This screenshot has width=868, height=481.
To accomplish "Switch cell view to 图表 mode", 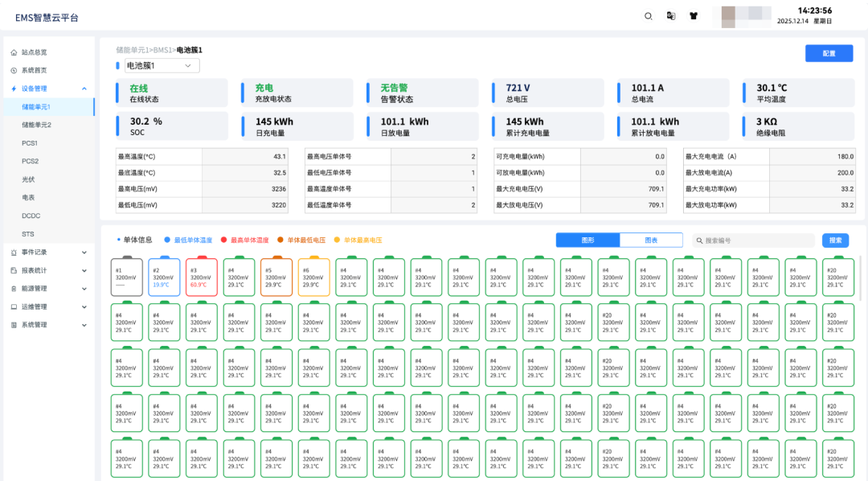I will [651, 240].
